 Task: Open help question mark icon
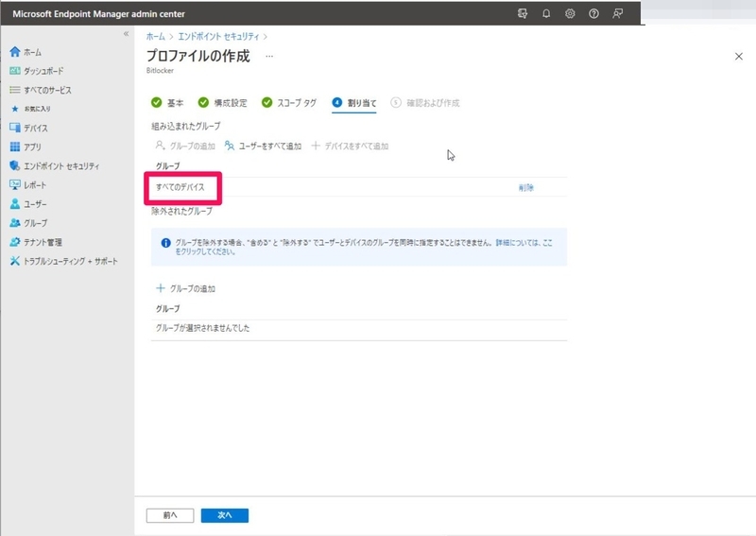point(593,13)
